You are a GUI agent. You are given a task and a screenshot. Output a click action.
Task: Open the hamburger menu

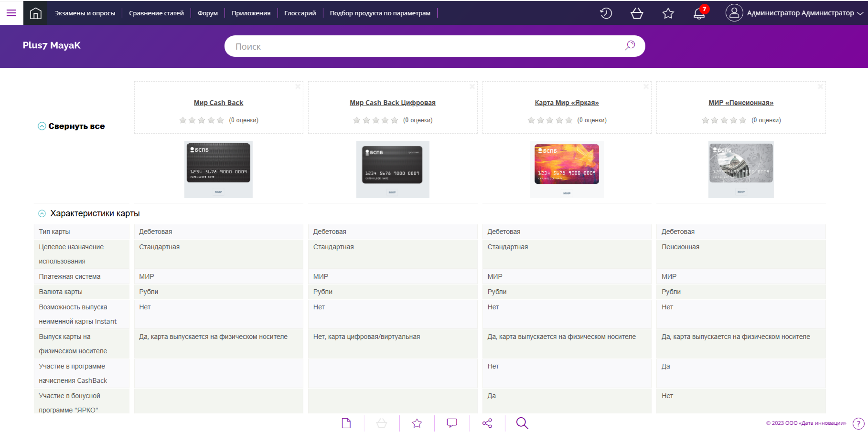tap(11, 13)
